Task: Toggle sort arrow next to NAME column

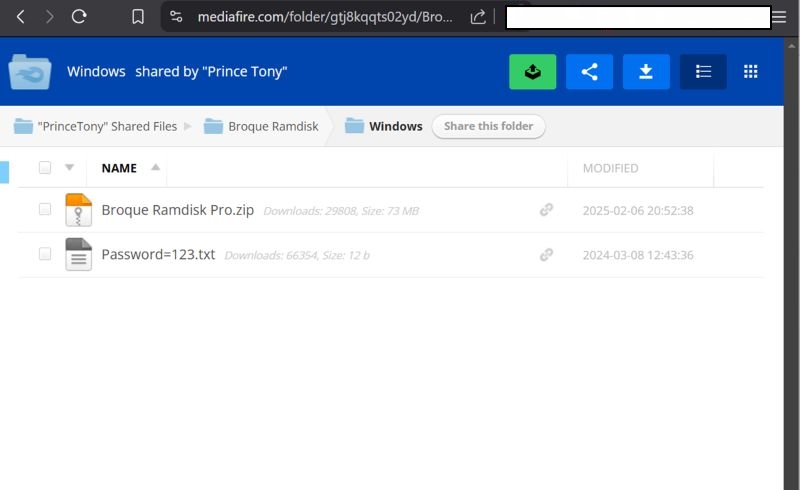Action: point(155,168)
